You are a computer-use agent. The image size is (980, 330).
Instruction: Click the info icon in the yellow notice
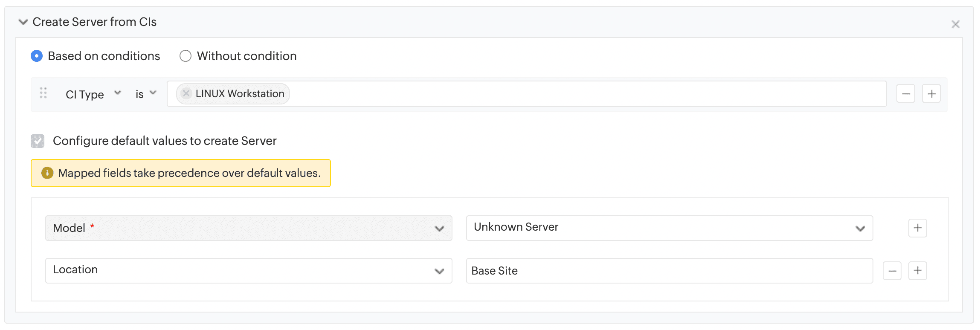tap(47, 173)
